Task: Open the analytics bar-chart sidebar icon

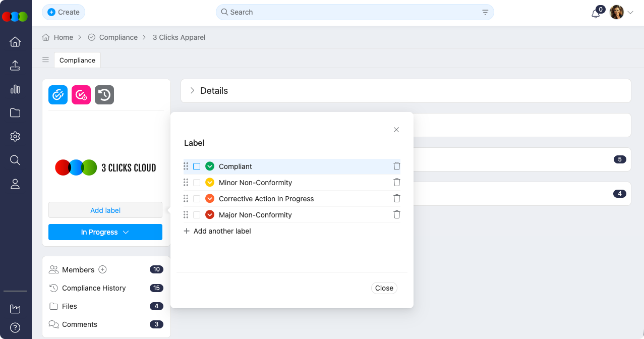Action: point(15,89)
